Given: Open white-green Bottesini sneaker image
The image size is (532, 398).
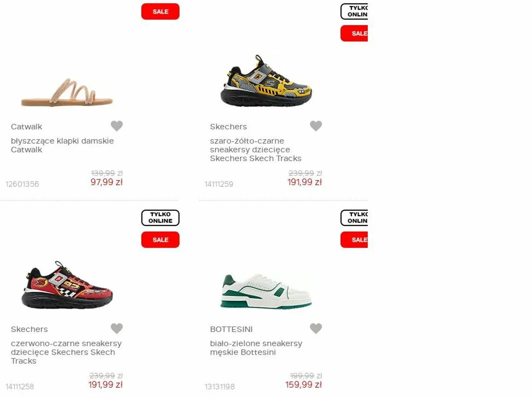Looking at the screenshot, I should click(266, 291).
